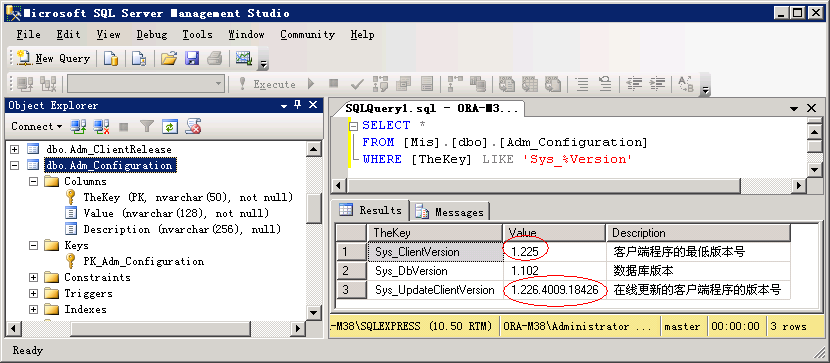Click the Object Explorer horizontal scroll left arrow
This screenshot has height=363, width=830.
[15, 329]
